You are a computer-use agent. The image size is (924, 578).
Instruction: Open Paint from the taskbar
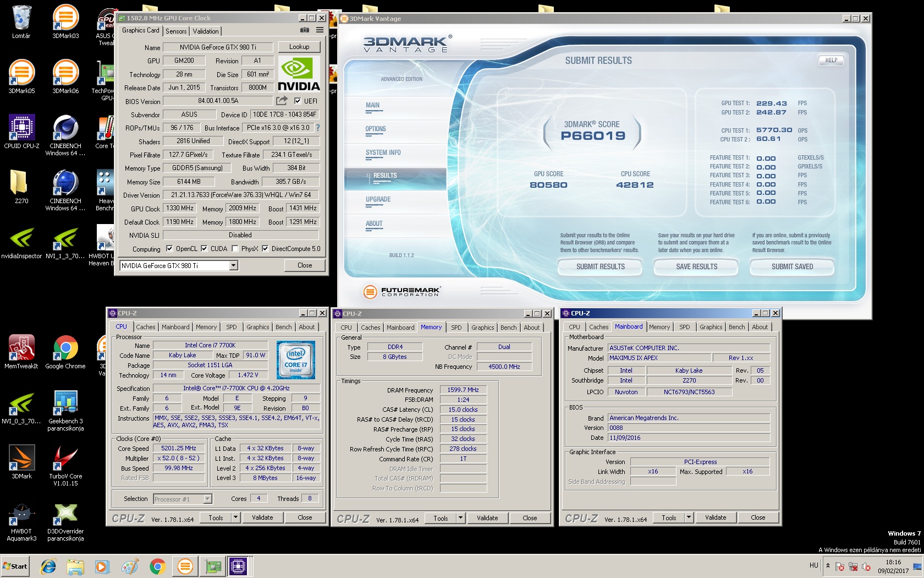[130, 566]
